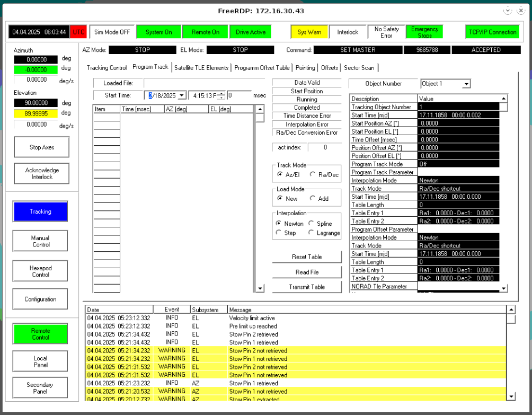This screenshot has width=532, height=415.
Task: Click the program table scroll up arrow
Action: click(260, 109)
